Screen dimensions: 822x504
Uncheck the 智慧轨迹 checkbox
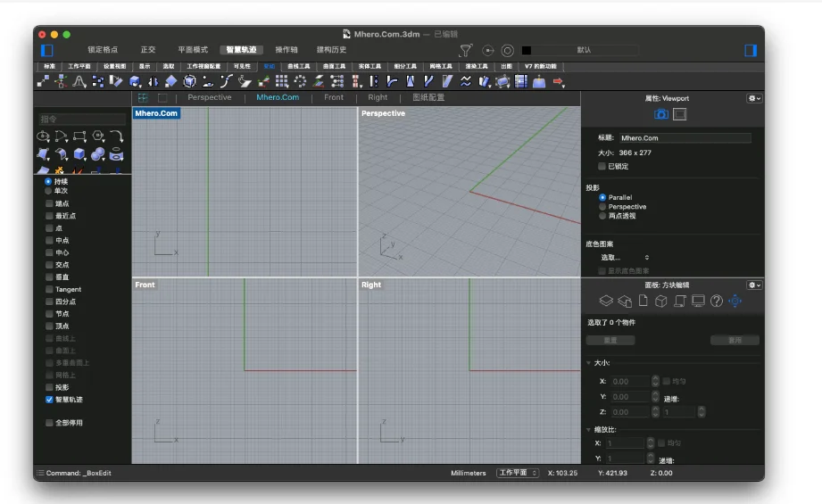click(49, 400)
